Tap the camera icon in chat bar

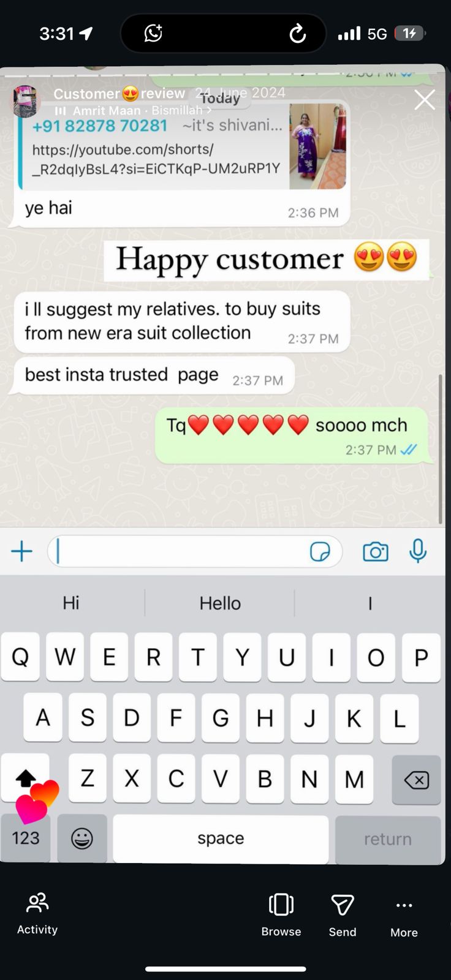tap(376, 551)
